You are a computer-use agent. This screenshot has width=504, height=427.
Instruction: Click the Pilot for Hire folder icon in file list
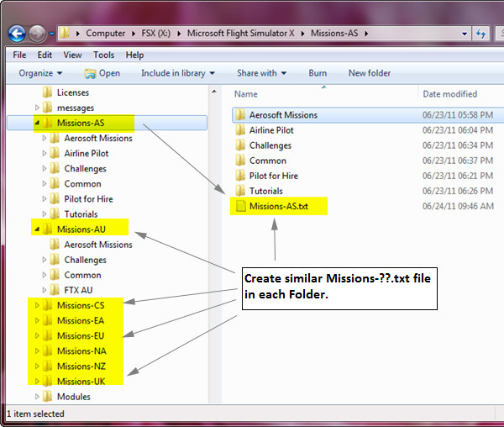239,176
